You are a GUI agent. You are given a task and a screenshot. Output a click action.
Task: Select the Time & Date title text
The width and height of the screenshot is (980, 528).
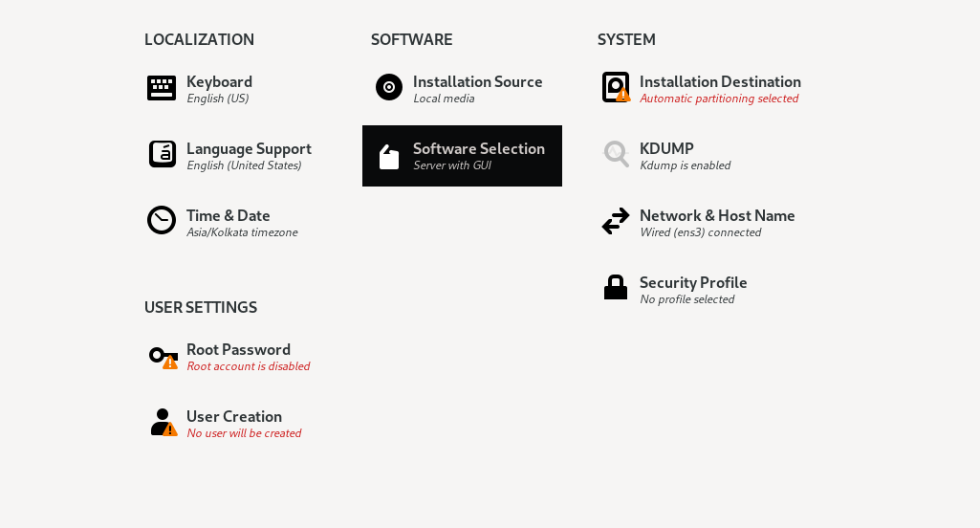[x=228, y=215]
